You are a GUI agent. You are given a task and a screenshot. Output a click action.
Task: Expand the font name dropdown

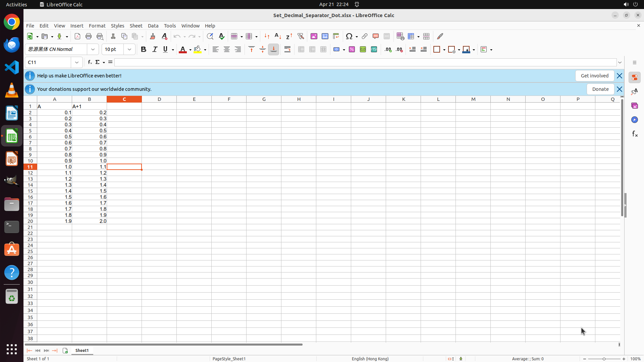pyautogui.click(x=93, y=50)
